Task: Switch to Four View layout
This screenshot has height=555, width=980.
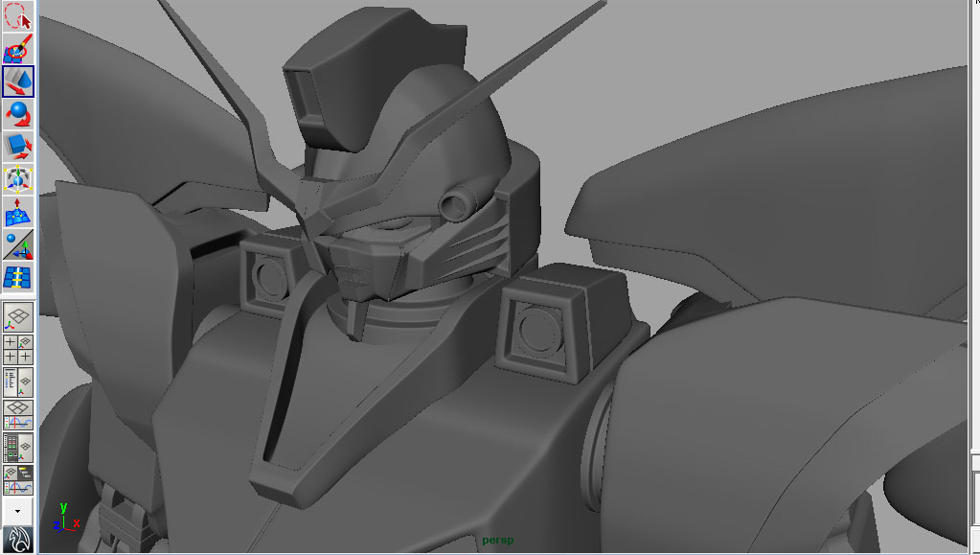Action: 17,349
